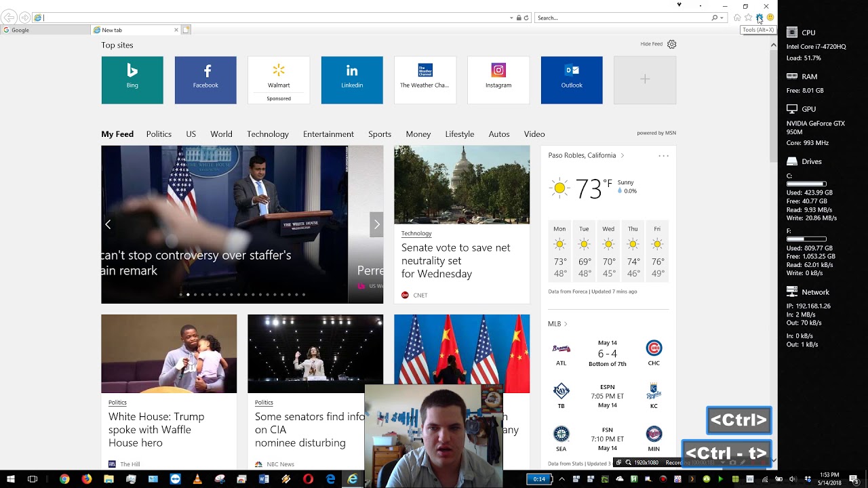Open the LinkedIn top site tile
Image resolution: width=868 pixels, height=488 pixels.
(x=352, y=80)
